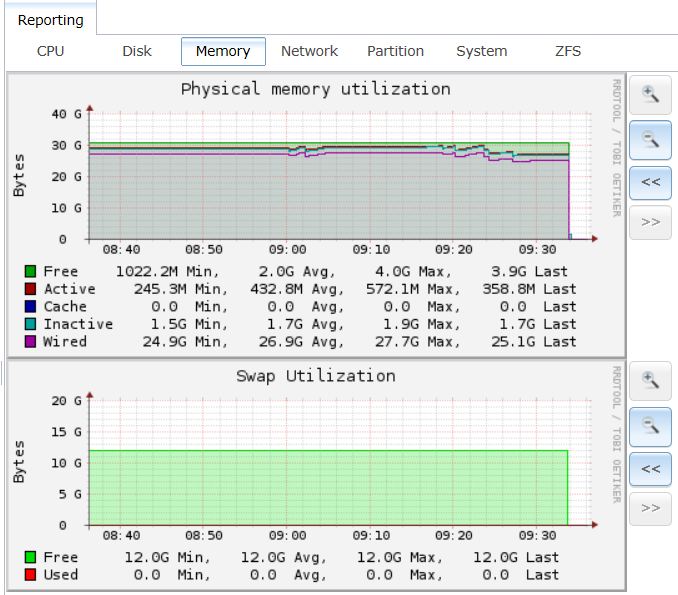The width and height of the screenshot is (678, 595).
Task: Zoom out on the Swap Utilization graph
Action: 650,426
